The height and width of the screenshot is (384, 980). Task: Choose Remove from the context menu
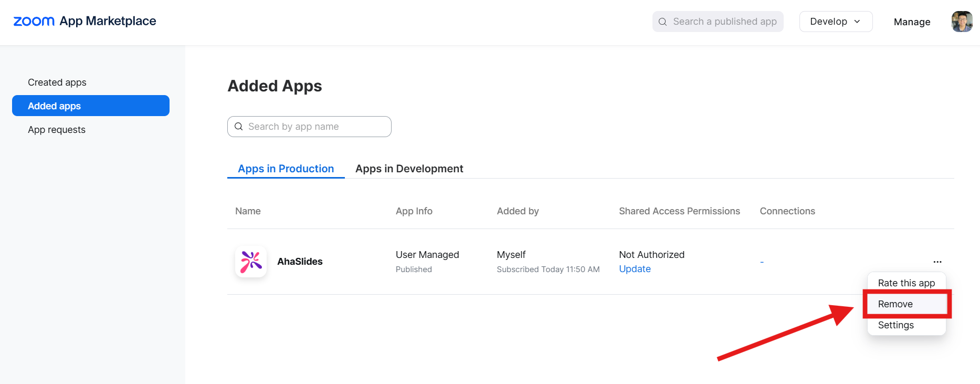[x=895, y=304]
